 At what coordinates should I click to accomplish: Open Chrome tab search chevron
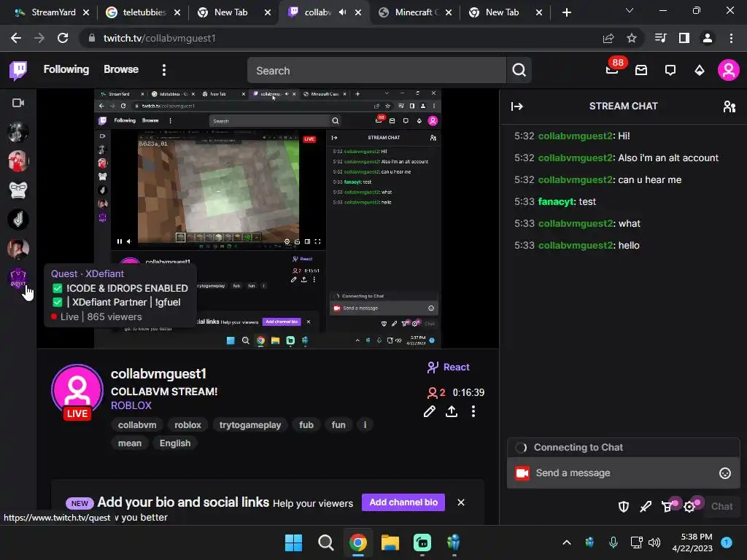click(x=630, y=10)
